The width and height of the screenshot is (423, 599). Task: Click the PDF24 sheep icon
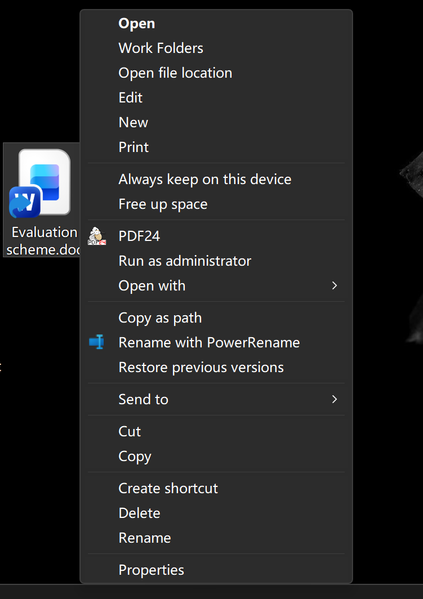click(x=97, y=236)
